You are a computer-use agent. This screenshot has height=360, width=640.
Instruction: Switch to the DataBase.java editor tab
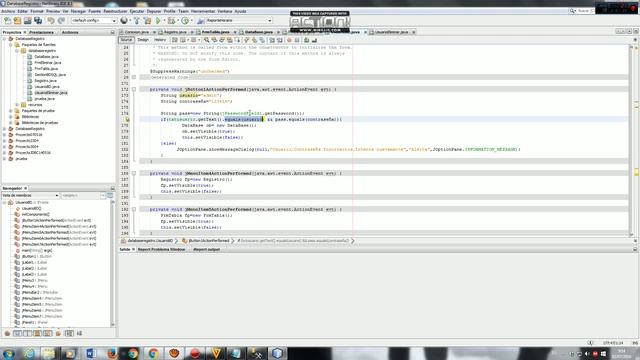tap(259, 32)
